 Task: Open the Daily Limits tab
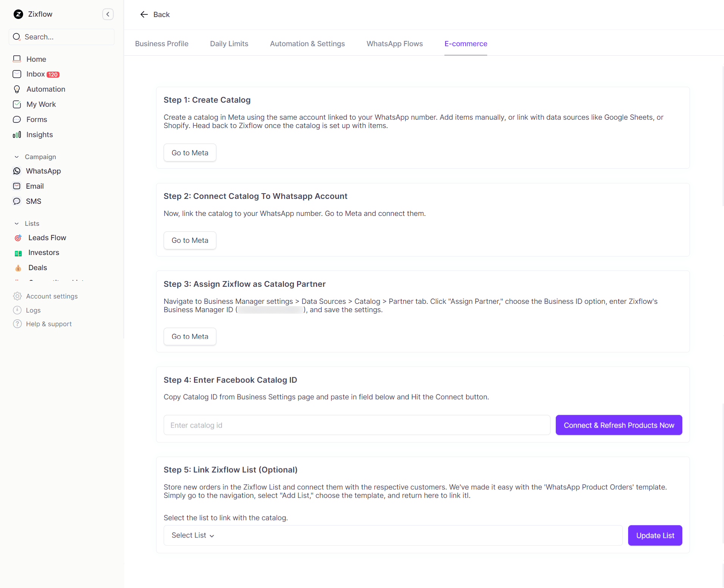[229, 44]
